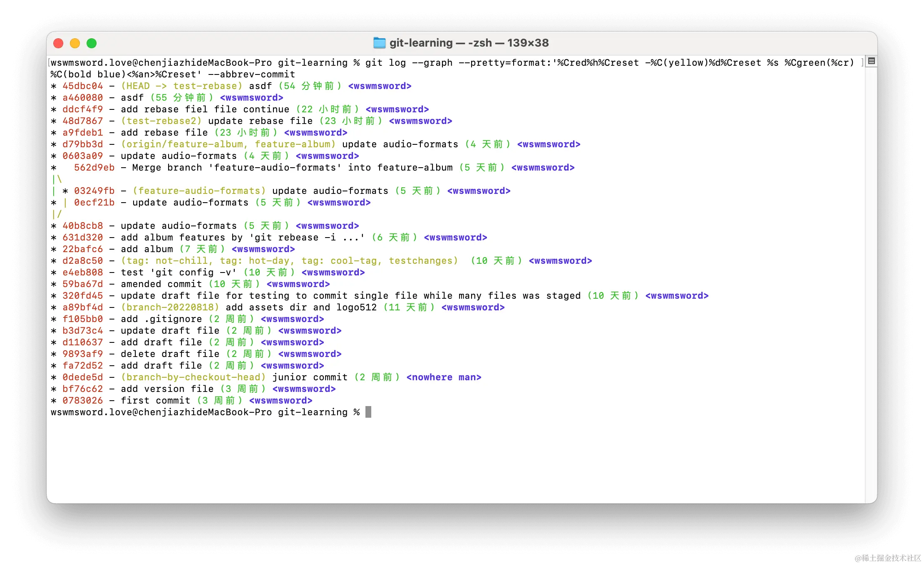The width and height of the screenshot is (924, 565).
Task: Select the branch-20220818 label
Action: tap(171, 307)
